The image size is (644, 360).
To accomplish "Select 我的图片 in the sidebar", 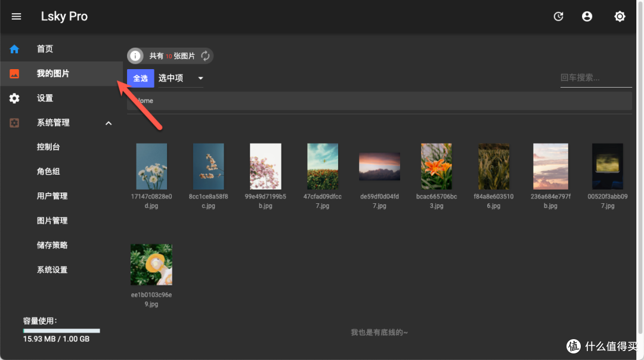I will click(61, 73).
